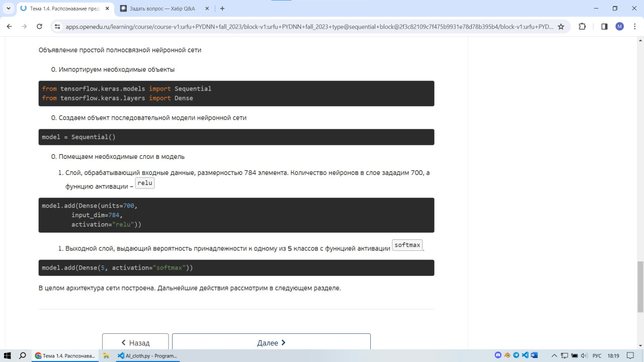Open network status tray icon

pos(565,355)
